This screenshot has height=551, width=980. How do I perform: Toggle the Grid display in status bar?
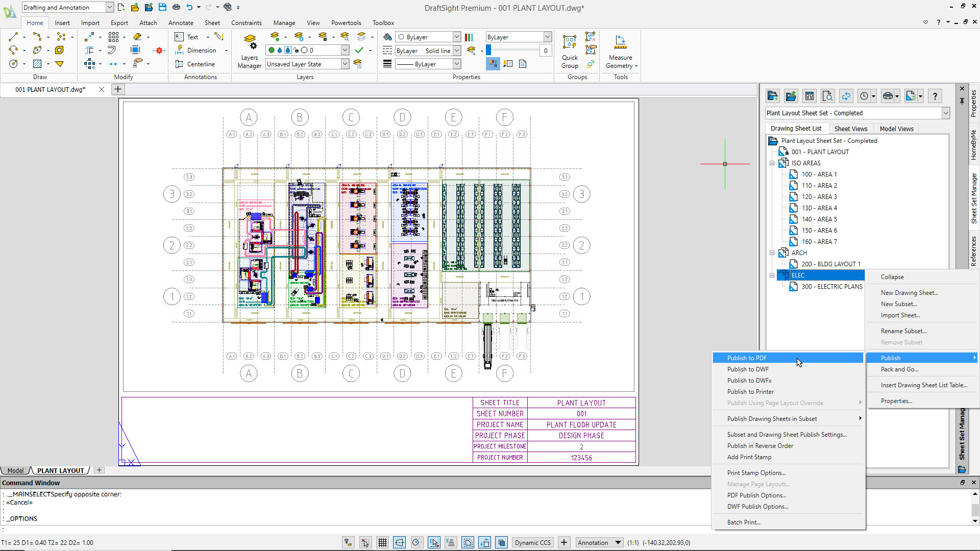pos(382,542)
